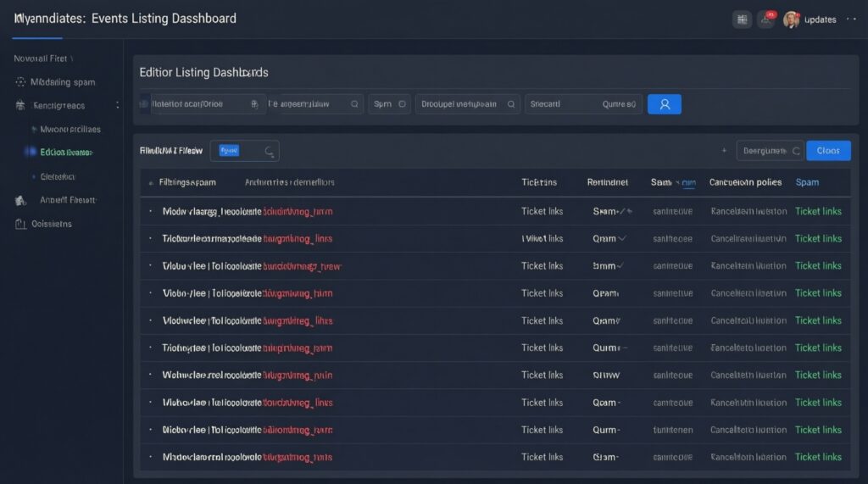
Task: Click the trash icon beside 'Ooissiatns'
Action: 20,225
